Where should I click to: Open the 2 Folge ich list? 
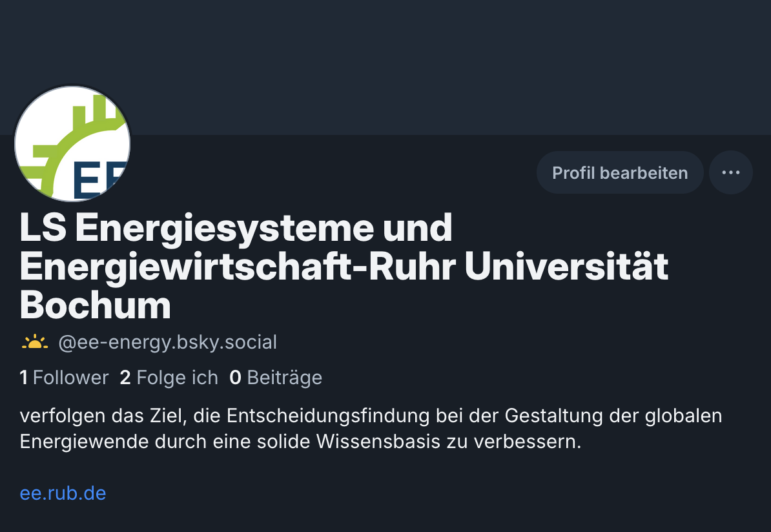pos(169,378)
